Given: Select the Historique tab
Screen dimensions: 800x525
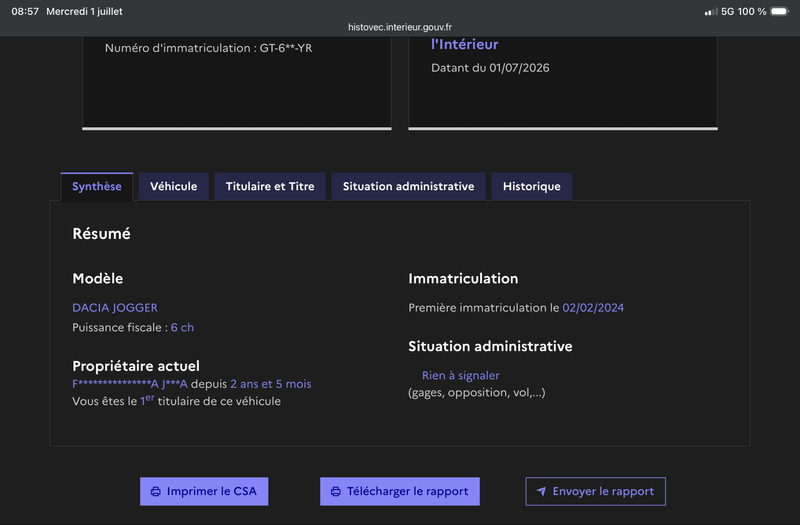Looking at the screenshot, I should [x=532, y=186].
